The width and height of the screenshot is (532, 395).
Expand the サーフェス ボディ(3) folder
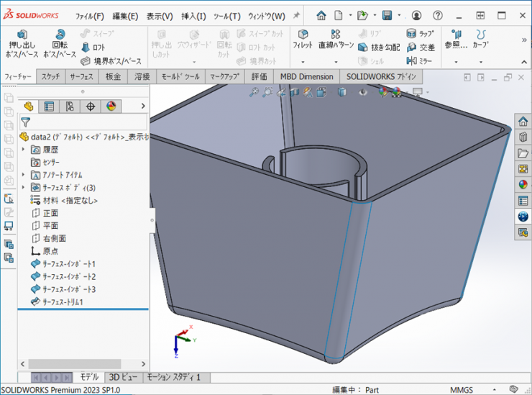24,187
